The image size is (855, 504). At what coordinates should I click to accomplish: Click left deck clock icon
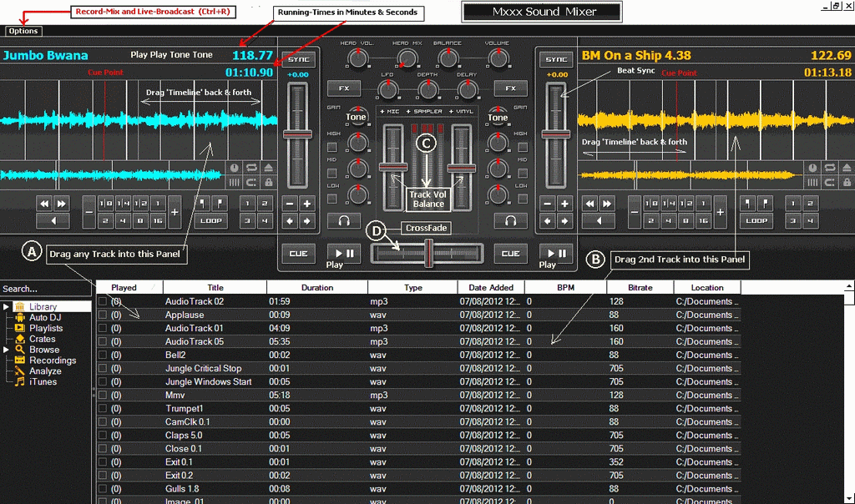[234, 168]
